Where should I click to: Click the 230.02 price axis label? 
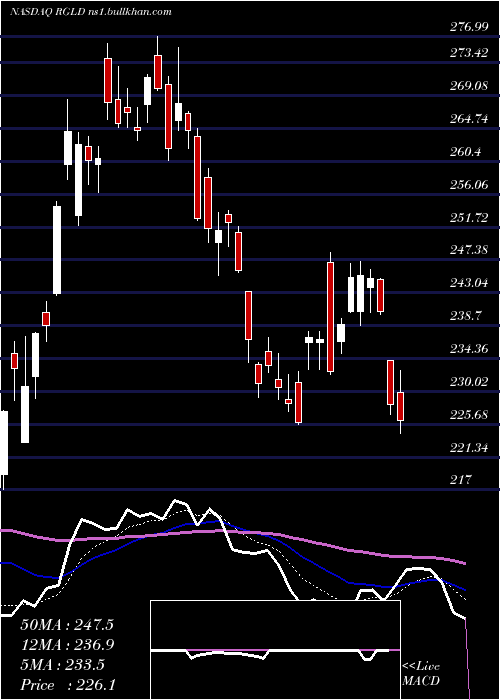pos(469,382)
